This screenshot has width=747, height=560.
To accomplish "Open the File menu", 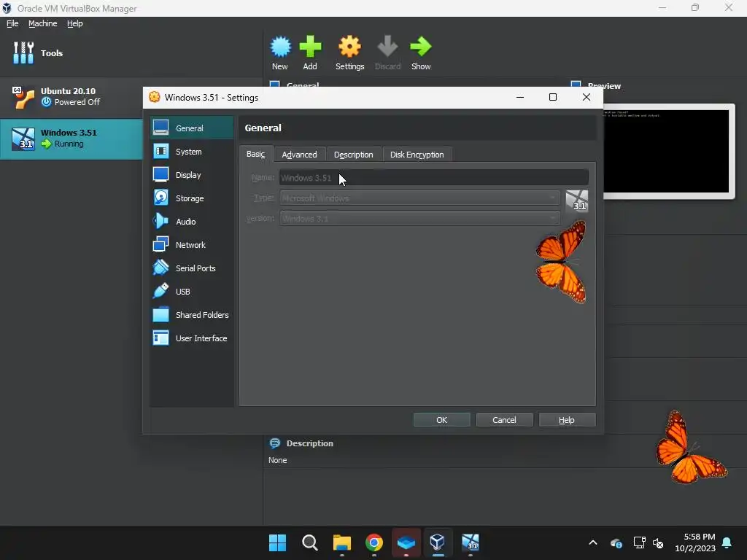I will point(12,23).
